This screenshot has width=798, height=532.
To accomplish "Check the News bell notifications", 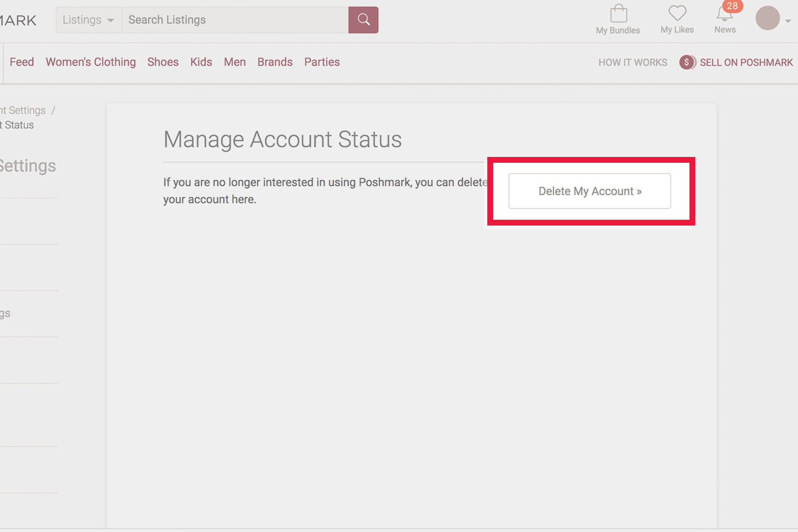I will click(x=725, y=14).
